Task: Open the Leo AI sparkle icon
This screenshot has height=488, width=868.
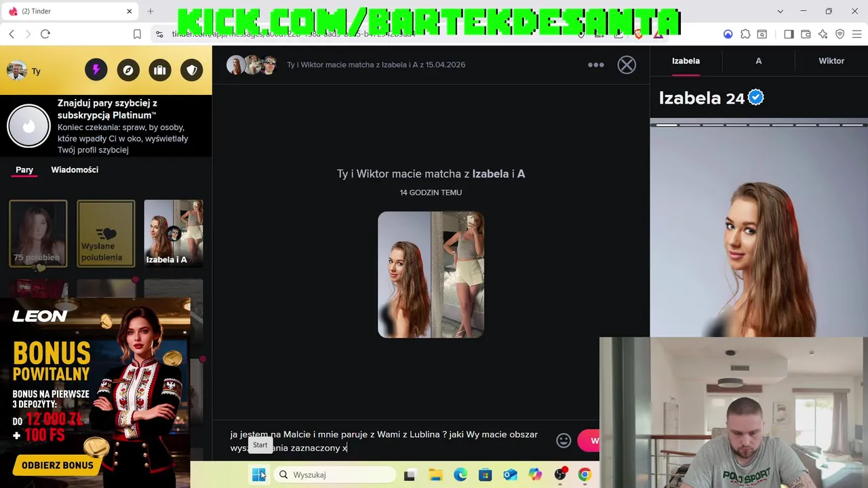Action: tap(823, 34)
